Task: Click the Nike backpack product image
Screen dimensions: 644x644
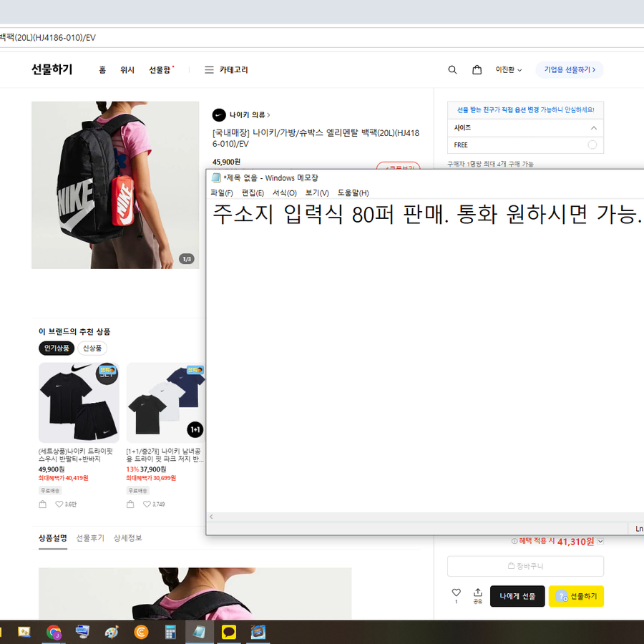Action: [115, 185]
